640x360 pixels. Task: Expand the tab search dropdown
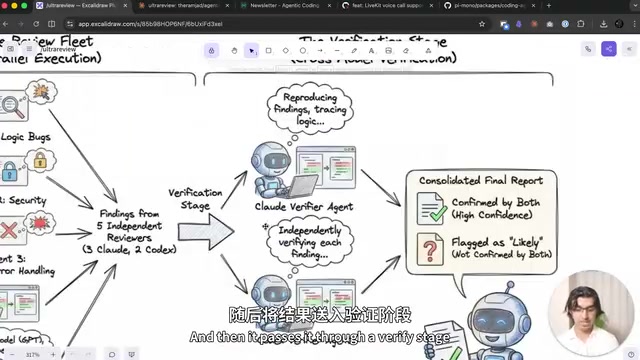coord(635,6)
